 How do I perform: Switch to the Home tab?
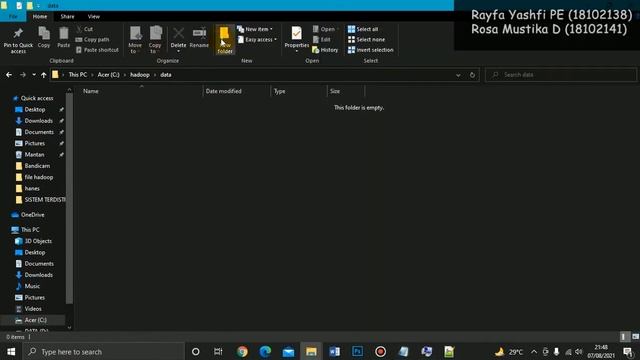coord(40,16)
